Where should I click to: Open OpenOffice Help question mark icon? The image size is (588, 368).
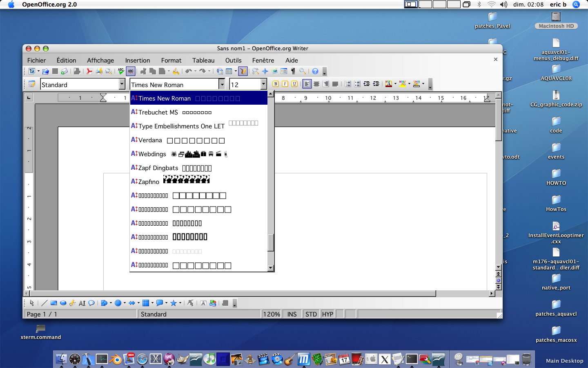(x=315, y=71)
